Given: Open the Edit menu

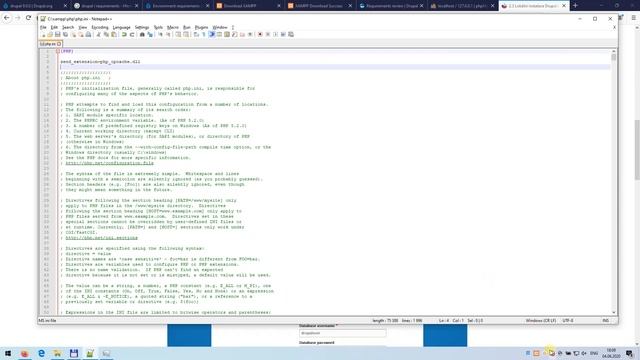Looking at the screenshot, I should (54, 27).
